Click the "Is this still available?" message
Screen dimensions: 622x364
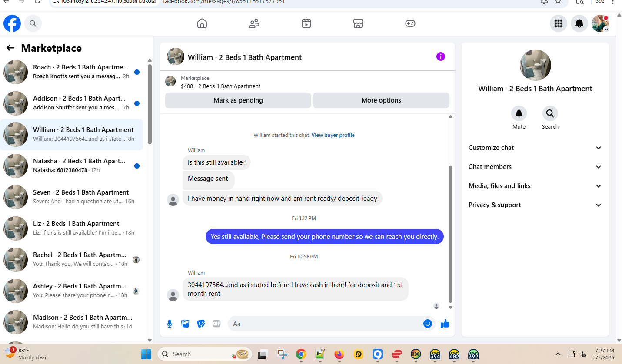click(x=216, y=162)
